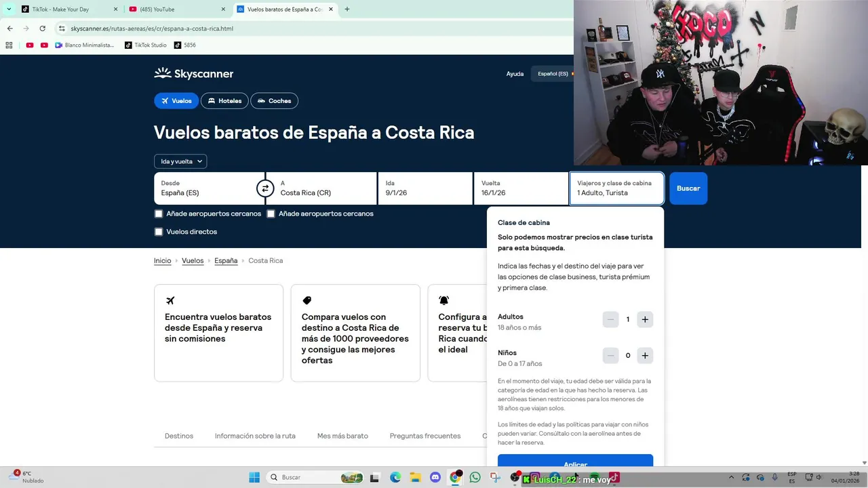Check Añade aeropuertos cercanos box under destination
This screenshot has width=868, height=488.
271,213
